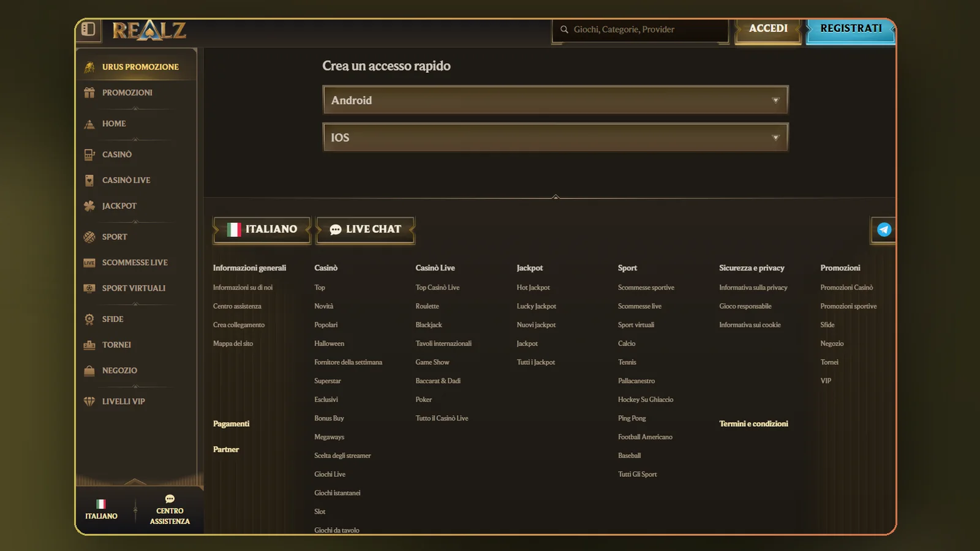Screen dimensions: 980x551
Task: Open Scommesse Live in sidebar
Action: [x=136, y=263]
